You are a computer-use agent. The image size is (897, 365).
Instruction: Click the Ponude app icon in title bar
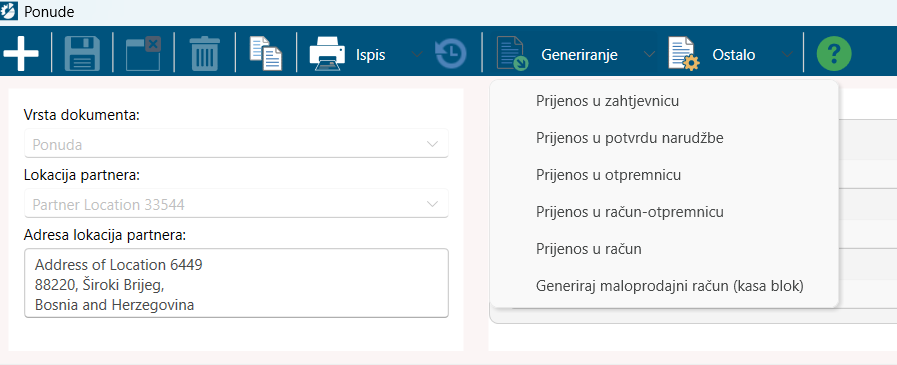pos(10,11)
